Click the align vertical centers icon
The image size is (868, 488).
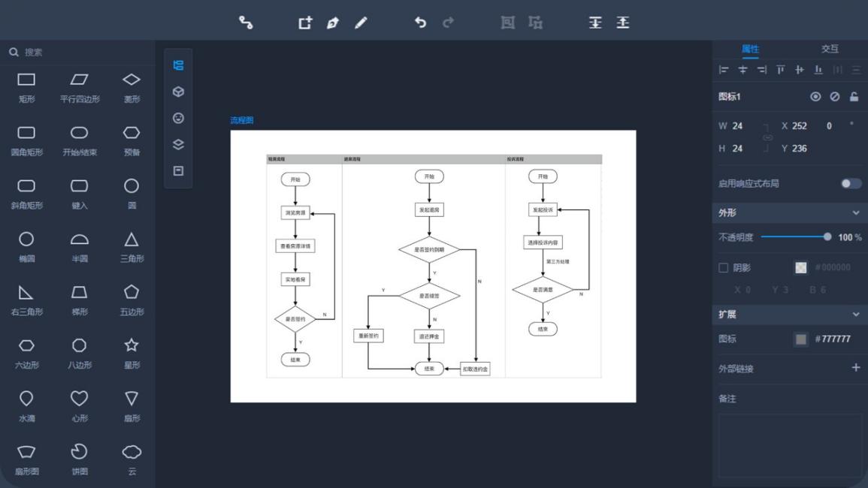pos(800,70)
